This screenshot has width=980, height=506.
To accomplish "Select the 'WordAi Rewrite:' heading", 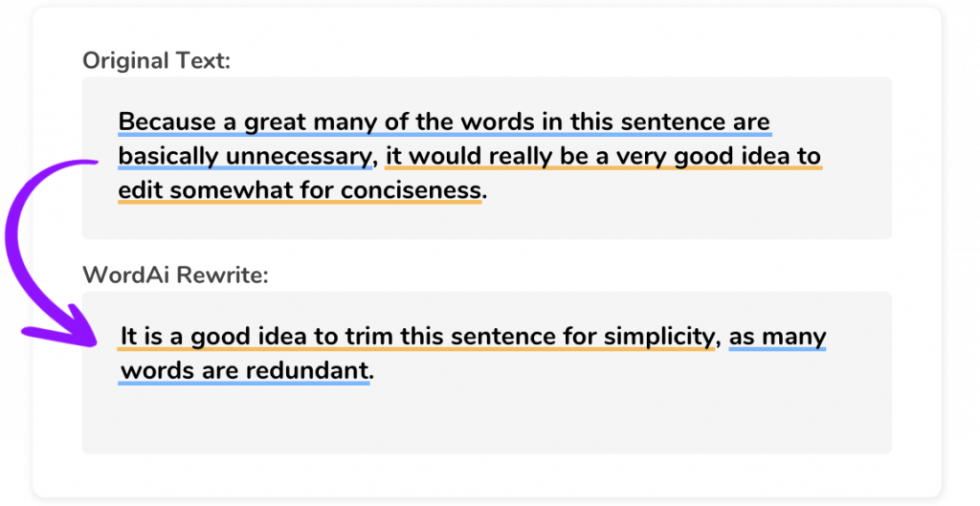I will 175,275.
